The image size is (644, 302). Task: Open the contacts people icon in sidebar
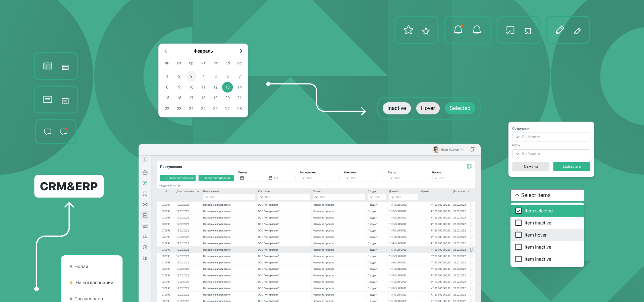point(145,237)
